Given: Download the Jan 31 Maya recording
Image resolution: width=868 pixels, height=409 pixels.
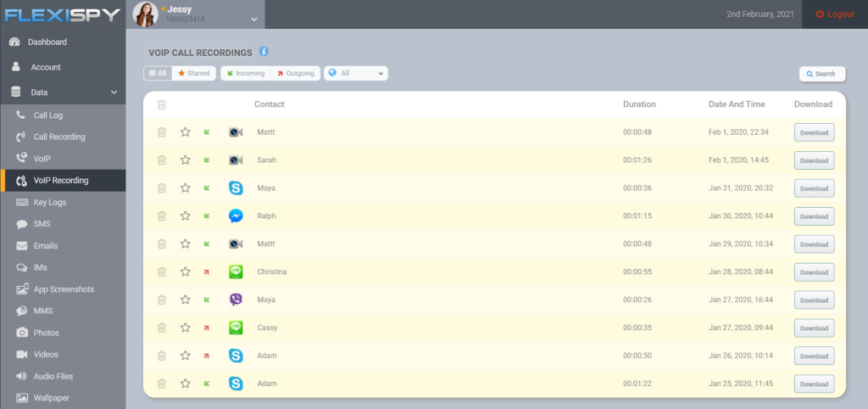Looking at the screenshot, I should tap(815, 188).
